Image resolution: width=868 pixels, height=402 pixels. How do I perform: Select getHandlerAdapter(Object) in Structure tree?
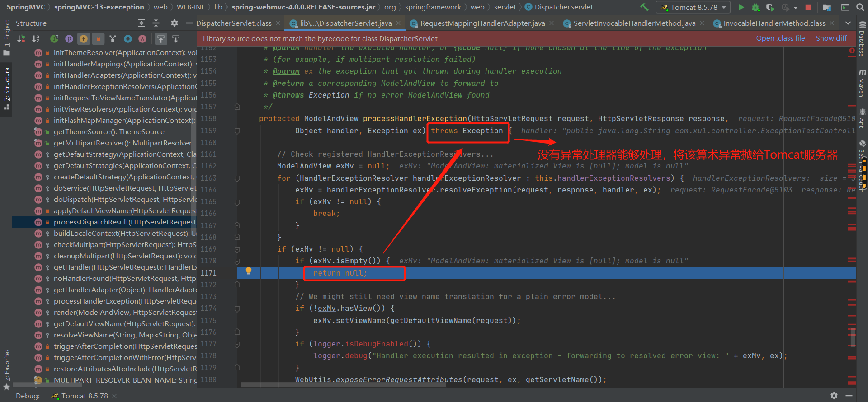104,290
